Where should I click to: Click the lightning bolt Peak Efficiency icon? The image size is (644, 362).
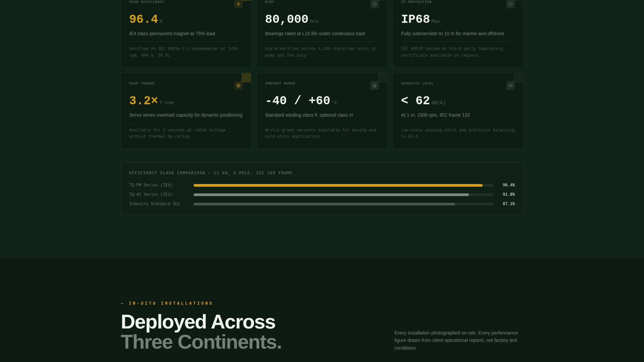click(x=238, y=4)
